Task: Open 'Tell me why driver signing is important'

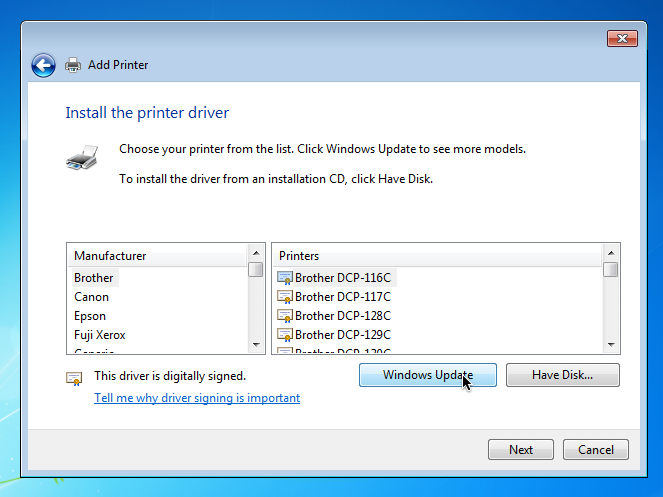Action: click(197, 398)
